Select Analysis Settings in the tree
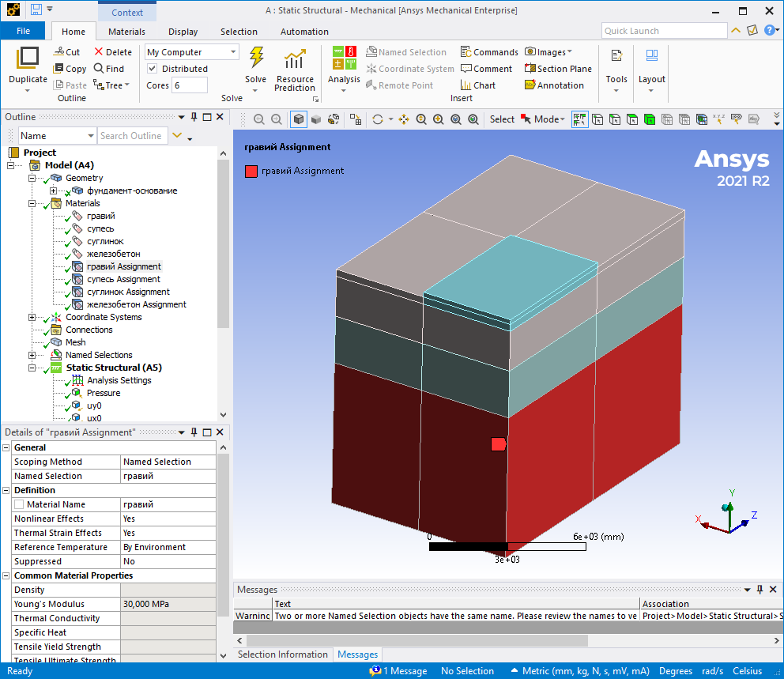Screen dimensions: 784x679 119,380
